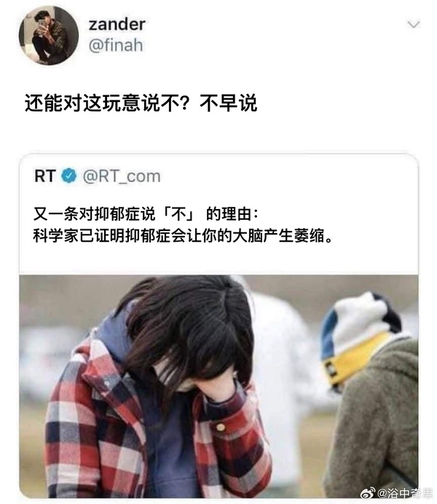Viewport: 437px width, 504px height.
Task: Click the gold button on the plaid cuff
Action: coord(221,427)
